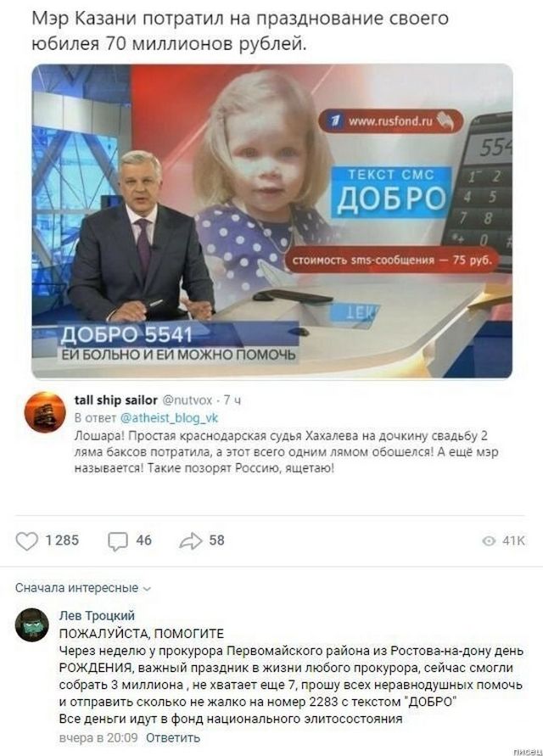
Task: Reply to comment with Ответить
Action: click(x=172, y=737)
